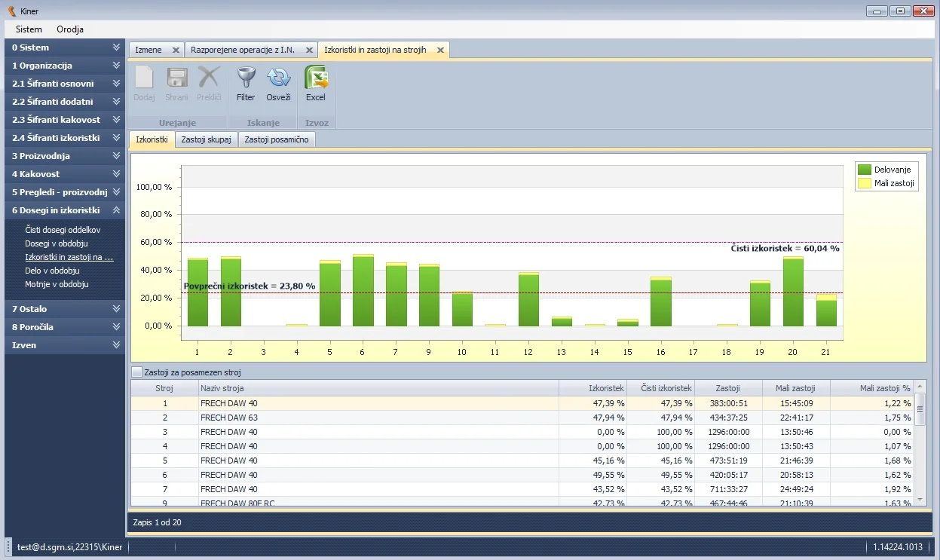Click the chart bar for machine 20

coord(793,292)
